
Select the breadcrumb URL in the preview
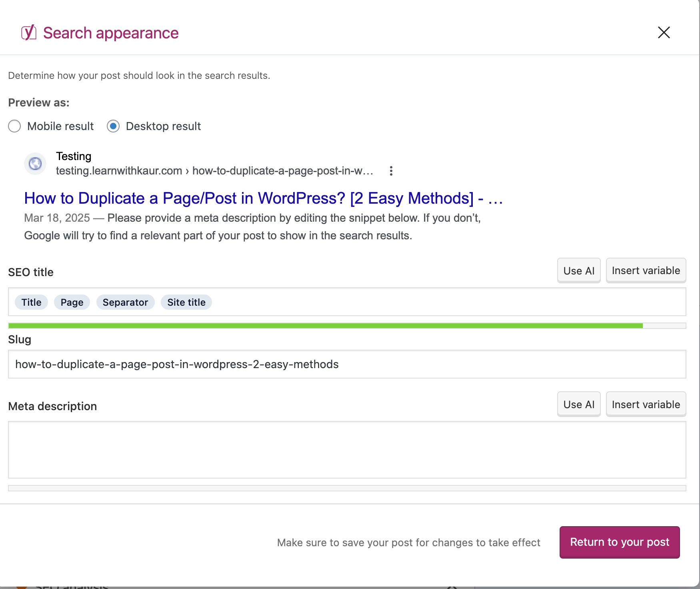(214, 170)
